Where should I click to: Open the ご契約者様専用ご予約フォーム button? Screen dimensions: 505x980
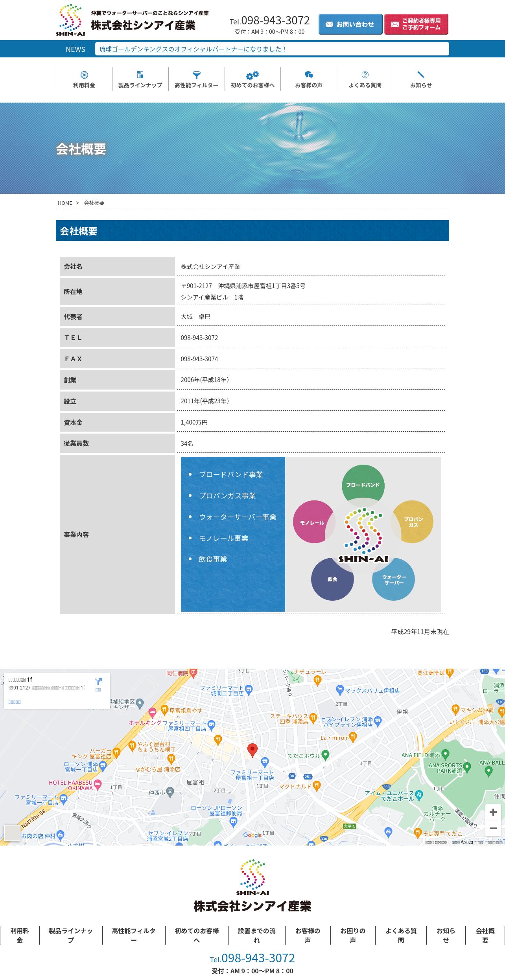416,24
